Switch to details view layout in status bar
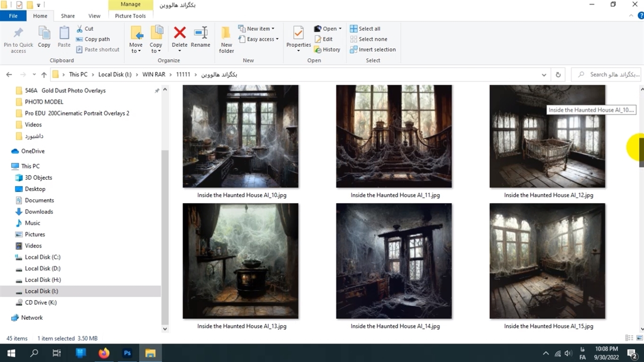Viewport: 644px width, 362px height. point(629,338)
